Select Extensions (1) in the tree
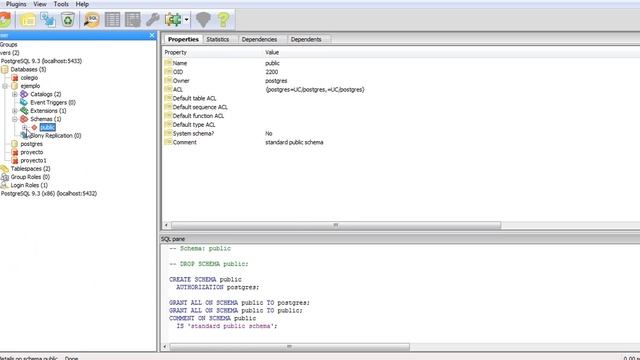The image size is (640, 360). (x=48, y=111)
